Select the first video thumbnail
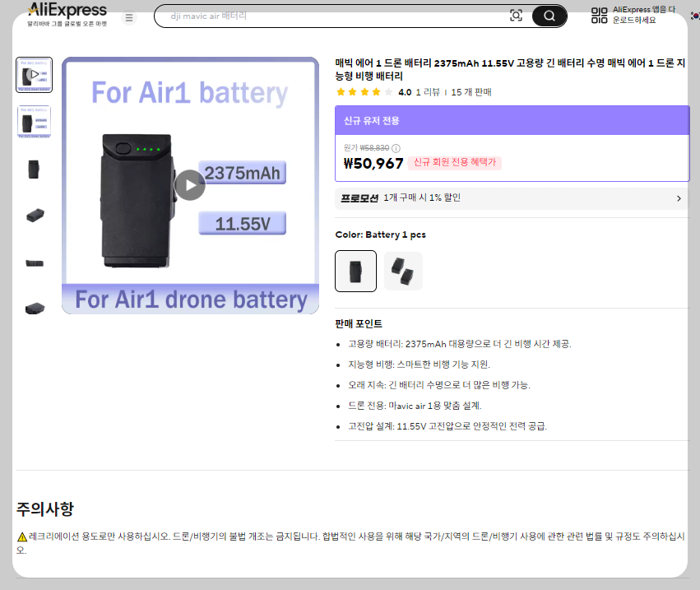700x590 pixels. (x=34, y=75)
